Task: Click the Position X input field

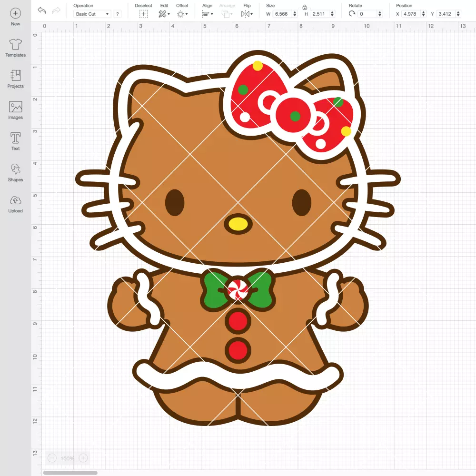Action: (411, 14)
